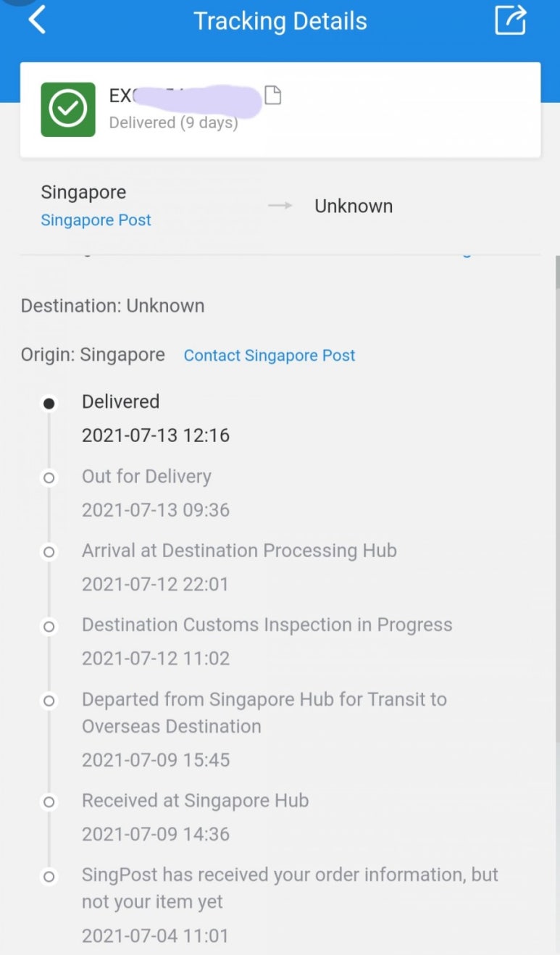Viewport: 560px width, 955px height.
Task: Tap the Delivered 2021-07-13 12:16 entry
Action: tap(156, 418)
